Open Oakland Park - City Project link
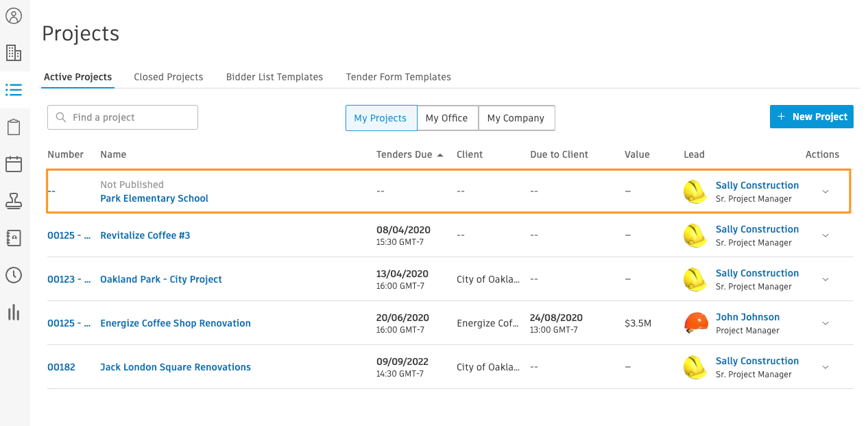Viewport: 868px width, 426px height. [161, 279]
